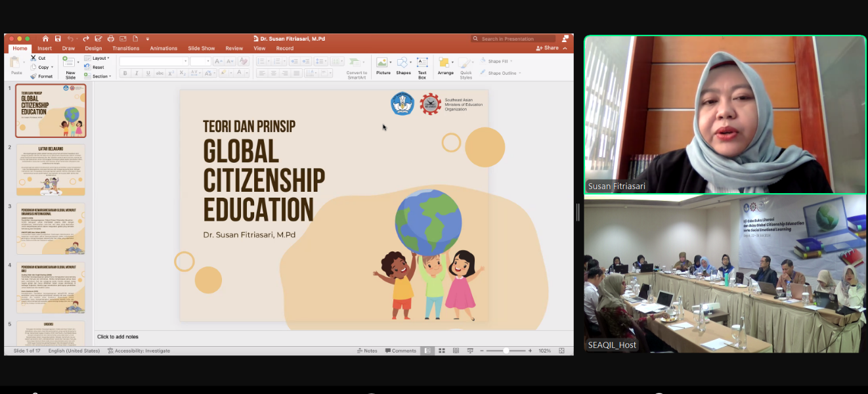
Task: Switch to the Design tab
Action: coord(93,49)
